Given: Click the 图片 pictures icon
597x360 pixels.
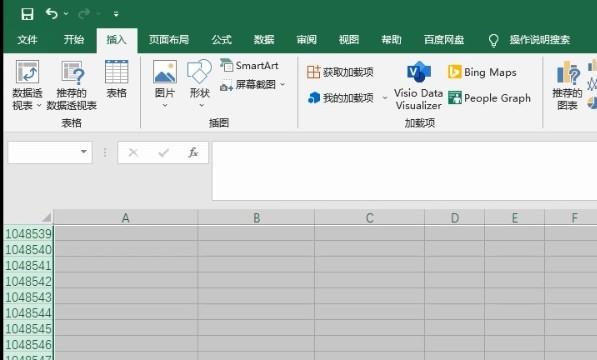Looking at the screenshot, I should click(x=165, y=72).
